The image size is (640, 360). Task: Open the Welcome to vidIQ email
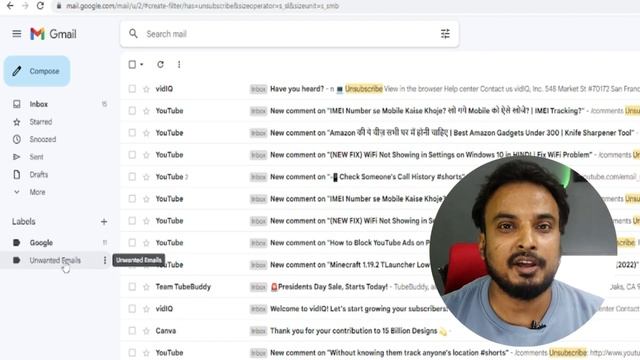[380, 309]
